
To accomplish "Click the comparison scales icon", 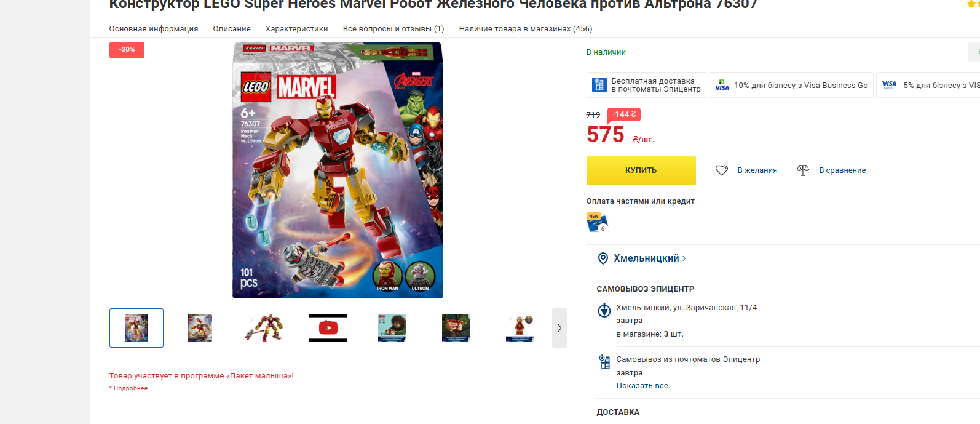I will [x=803, y=170].
